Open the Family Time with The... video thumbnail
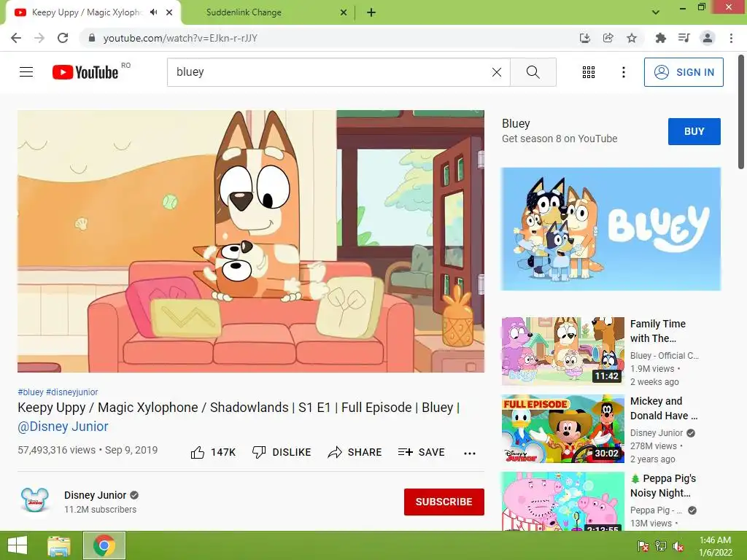747x560 pixels. [562, 351]
